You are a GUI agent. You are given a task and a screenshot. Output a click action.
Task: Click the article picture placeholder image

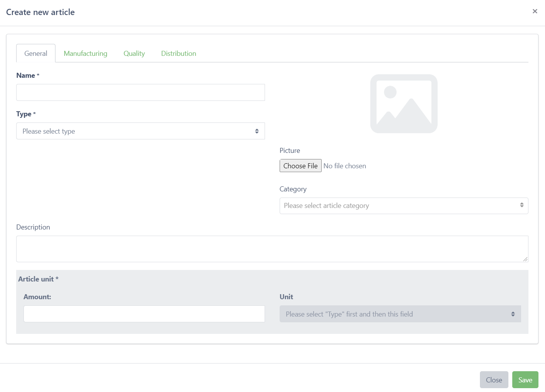point(404,104)
